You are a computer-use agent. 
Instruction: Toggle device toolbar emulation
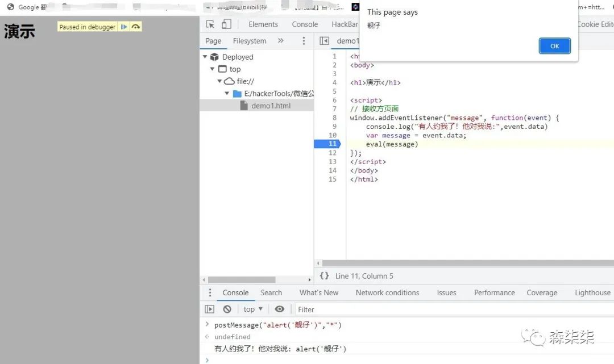point(226,24)
